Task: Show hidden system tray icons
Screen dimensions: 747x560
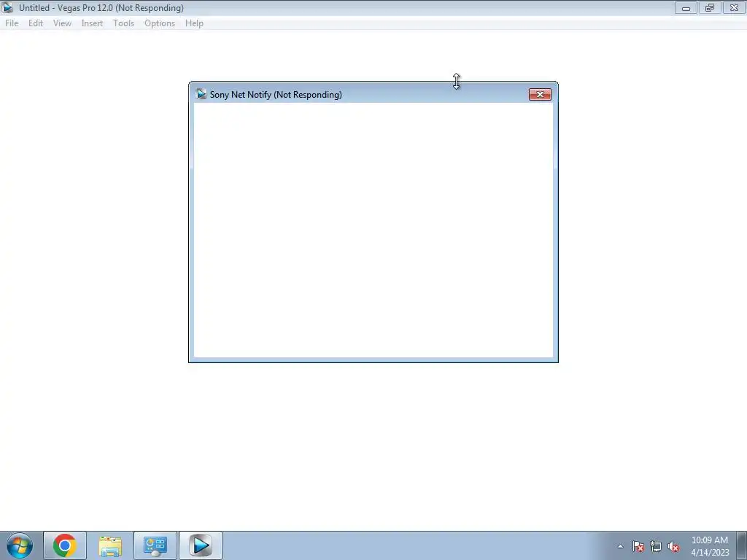Action: coord(620,546)
